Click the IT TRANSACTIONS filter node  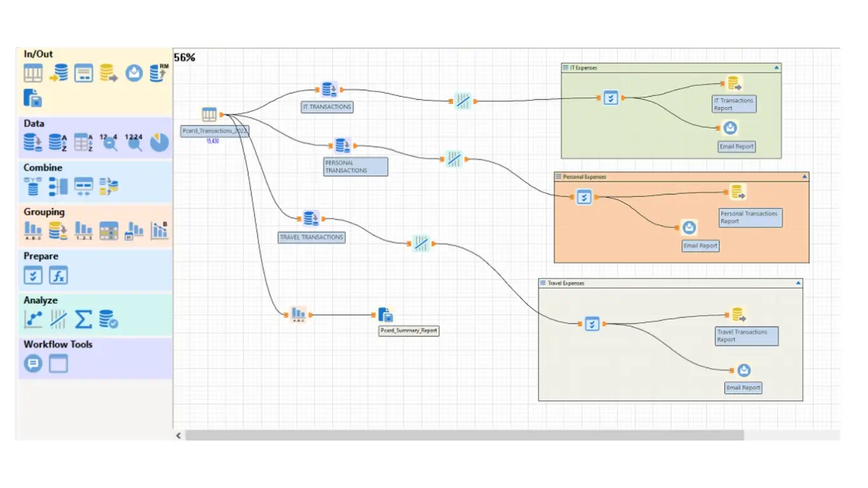click(x=329, y=90)
